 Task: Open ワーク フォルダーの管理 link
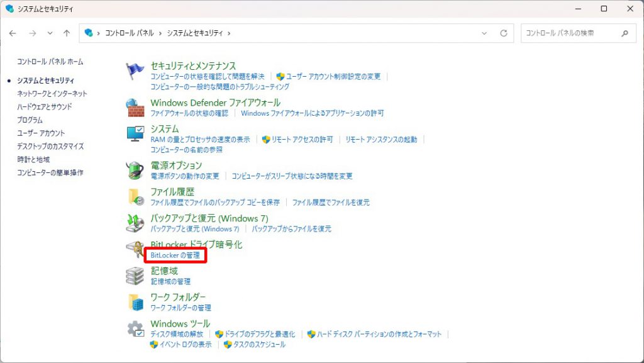(180, 308)
